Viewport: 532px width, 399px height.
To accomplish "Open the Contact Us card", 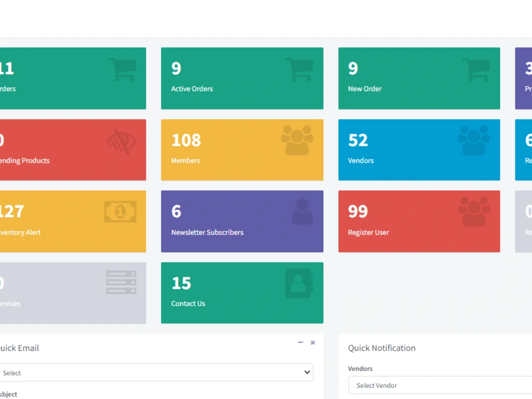I will tap(242, 293).
